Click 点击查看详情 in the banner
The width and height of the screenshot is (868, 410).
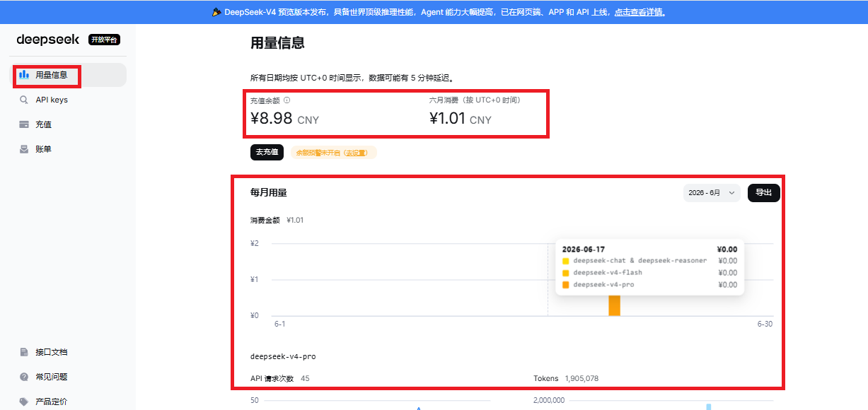click(x=640, y=12)
